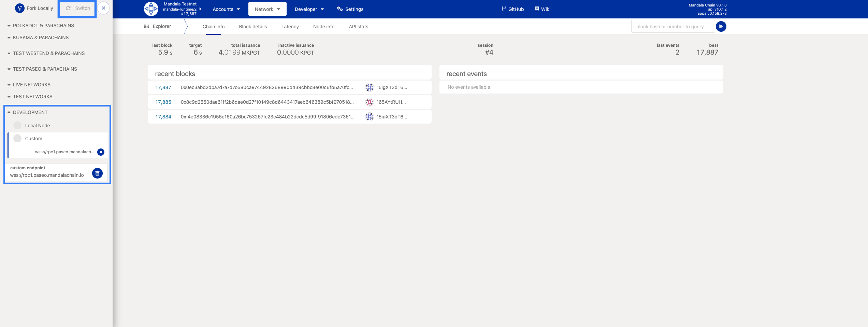Select the Local Node endpoint
The height and width of the screenshot is (327, 868).
click(x=57, y=126)
